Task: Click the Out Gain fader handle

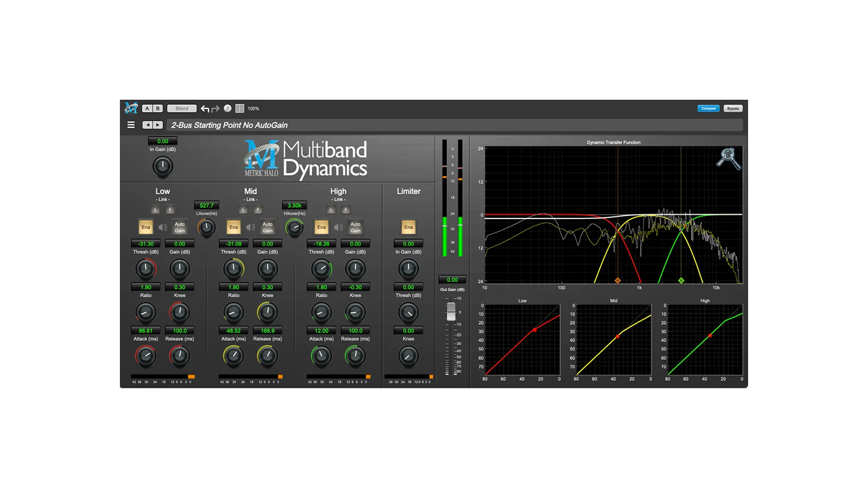Action: click(451, 311)
